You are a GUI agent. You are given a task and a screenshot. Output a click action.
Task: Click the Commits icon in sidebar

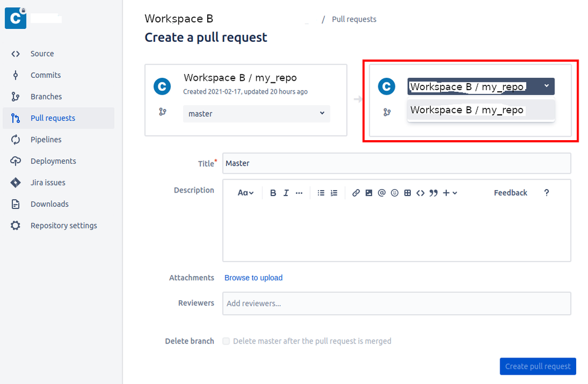point(15,75)
